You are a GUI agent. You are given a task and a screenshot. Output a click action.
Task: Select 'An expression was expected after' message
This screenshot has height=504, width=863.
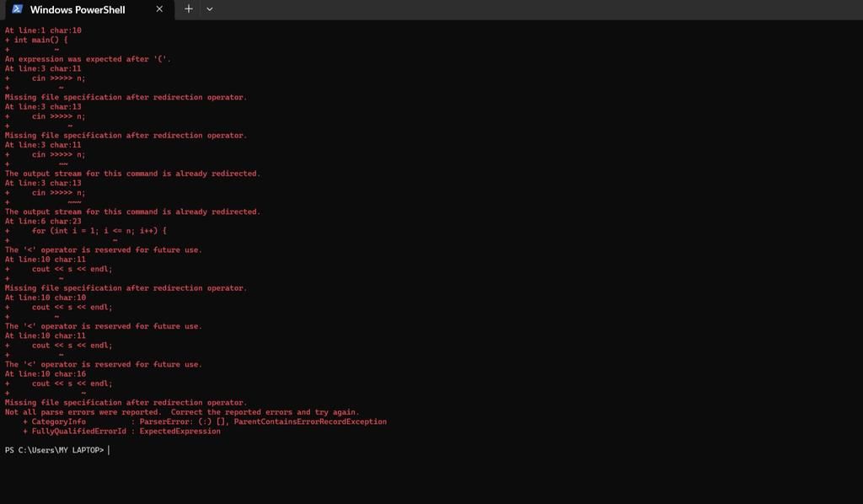pyautogui.click(x=84, y=58)
